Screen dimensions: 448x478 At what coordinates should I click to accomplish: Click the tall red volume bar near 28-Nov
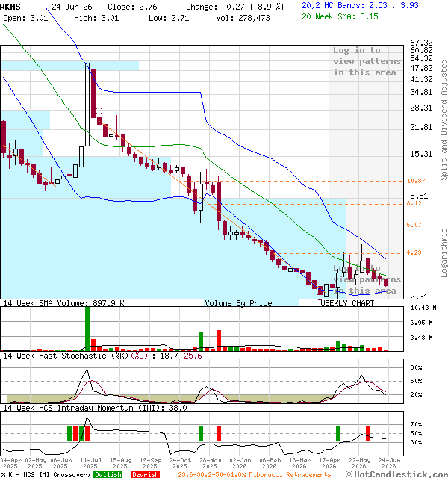tap(219, 341)
